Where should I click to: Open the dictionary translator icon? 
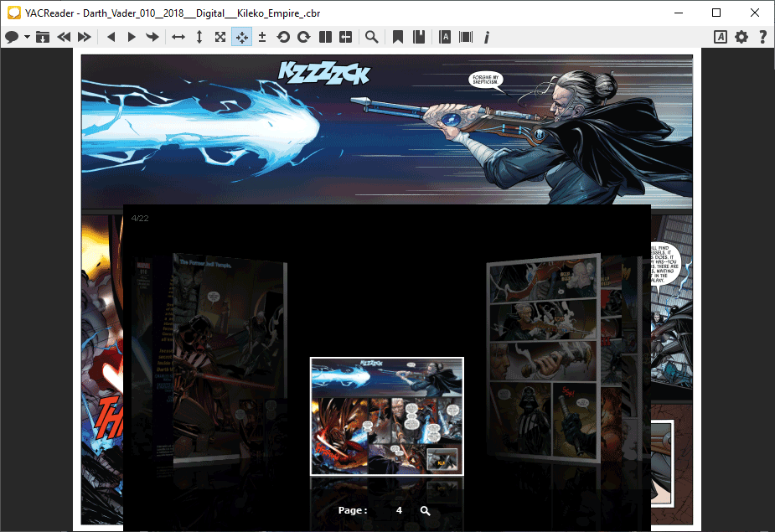coord(445,37)
